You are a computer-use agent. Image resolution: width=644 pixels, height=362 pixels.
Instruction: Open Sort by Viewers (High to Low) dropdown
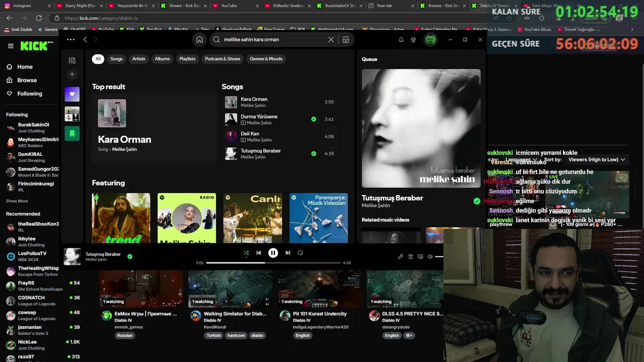(x=597, y=159)
